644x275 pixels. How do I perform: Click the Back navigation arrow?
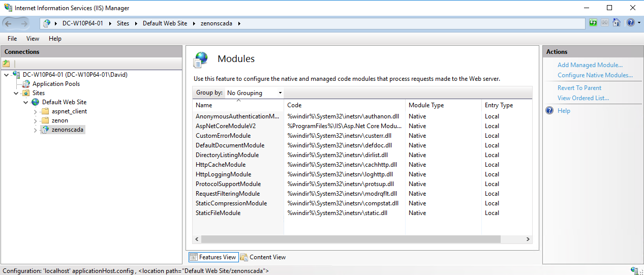[8, 23]
